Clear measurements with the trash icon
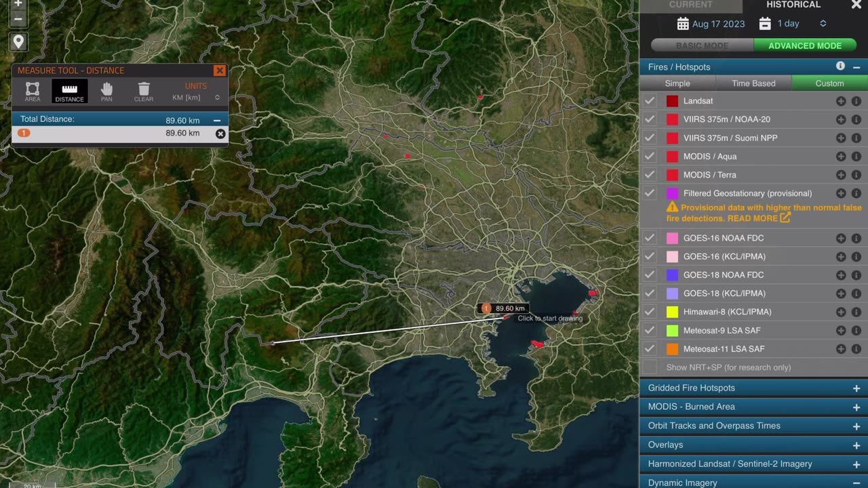The width and height of the screenshot is (868, 488). pyautogui.click(x=144, y=91)
